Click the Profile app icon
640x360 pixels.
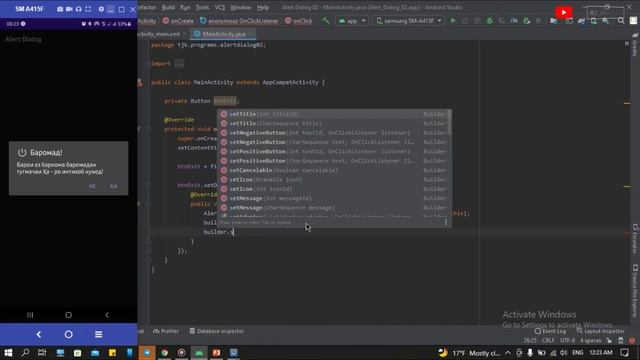514,21
